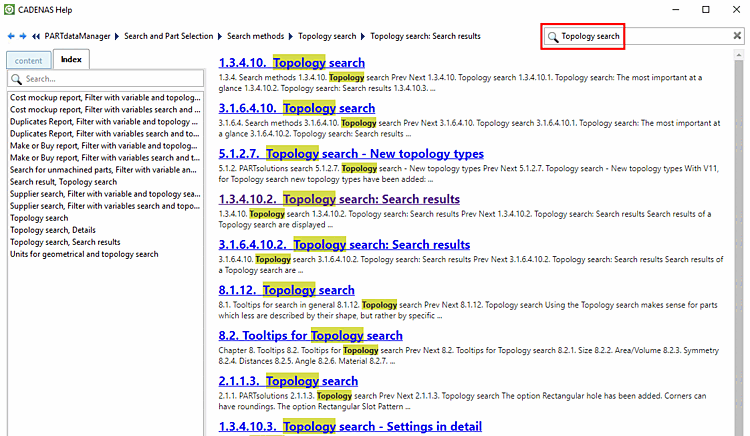The image size is (750, 436).
Task: Expand arrow after PARTdataManager breadcrumb
Action: tap(117, 36)
